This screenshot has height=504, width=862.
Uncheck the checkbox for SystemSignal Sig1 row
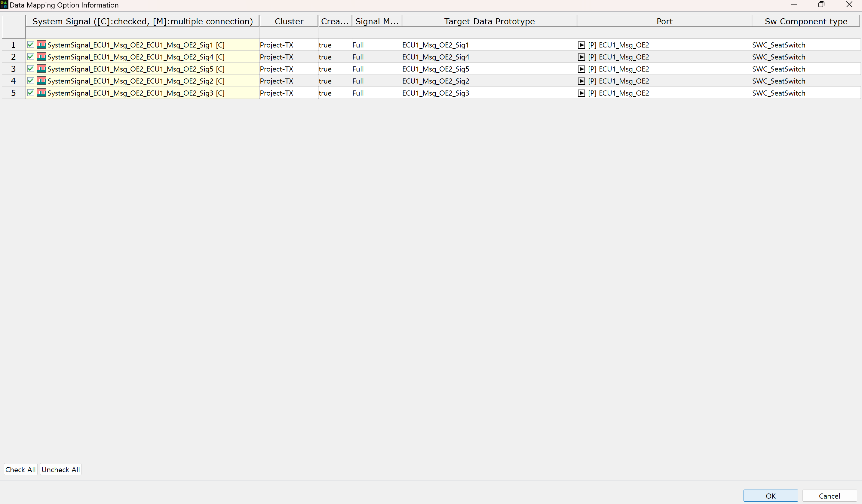pos(30,44)
